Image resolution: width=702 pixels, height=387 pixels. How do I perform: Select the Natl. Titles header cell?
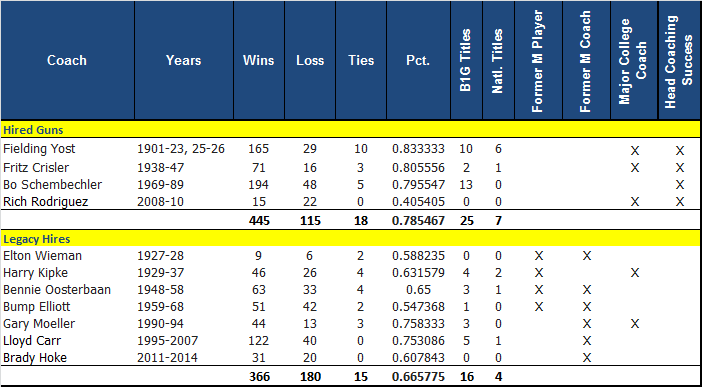pyautogui.click(x=498, y=60)
